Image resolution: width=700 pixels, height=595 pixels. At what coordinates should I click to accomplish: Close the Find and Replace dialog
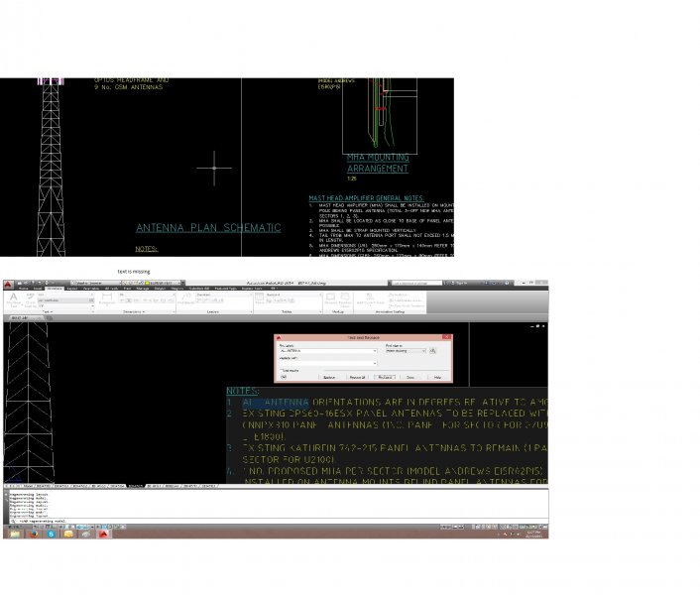pos(446,337)
